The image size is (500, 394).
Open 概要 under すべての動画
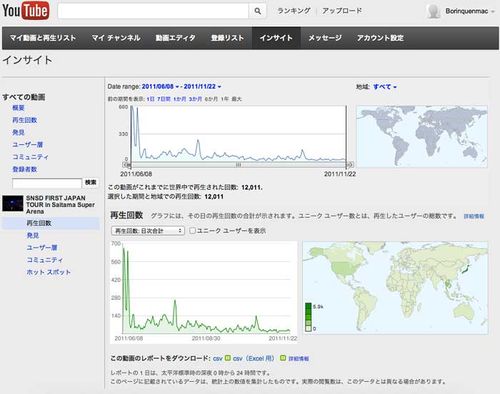click(x=18, y=108)
